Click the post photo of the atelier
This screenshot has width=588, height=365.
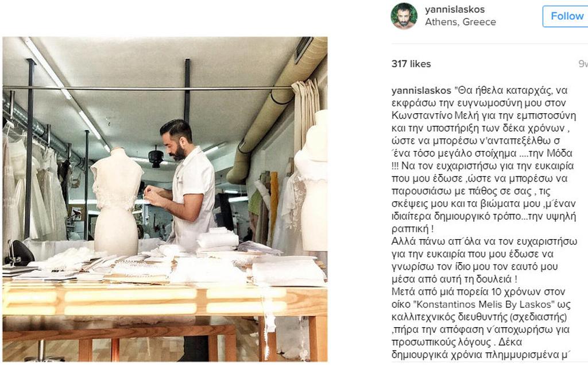165,199
